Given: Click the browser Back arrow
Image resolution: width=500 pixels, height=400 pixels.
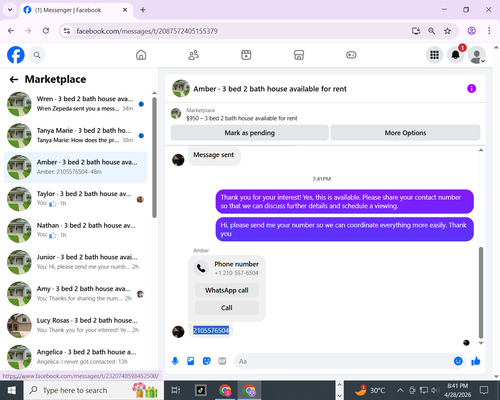Looking at the screenshot, I should click(11, 31).
